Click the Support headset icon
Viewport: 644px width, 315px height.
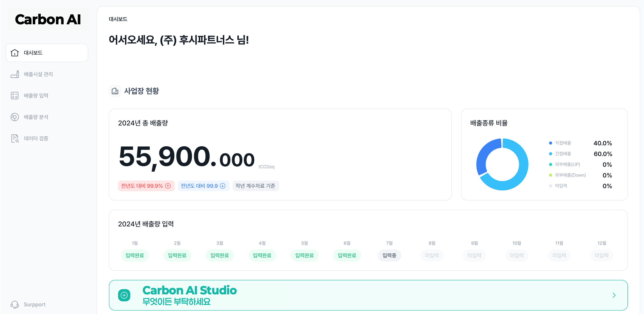click(15, 304)
